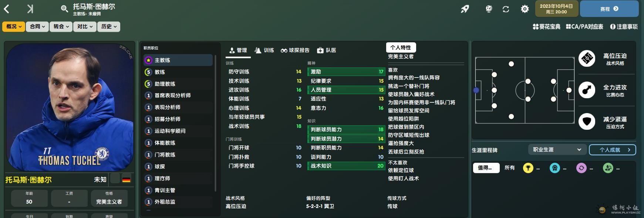Click the 全力进攻 match mentality icon

pos(587,90)
